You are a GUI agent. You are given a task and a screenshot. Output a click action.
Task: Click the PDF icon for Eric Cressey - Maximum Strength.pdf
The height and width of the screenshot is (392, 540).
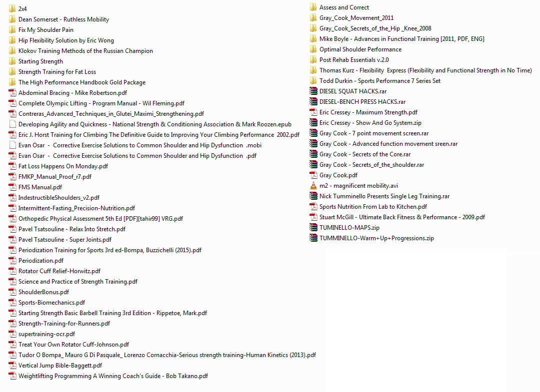click(x=313, y=112)
